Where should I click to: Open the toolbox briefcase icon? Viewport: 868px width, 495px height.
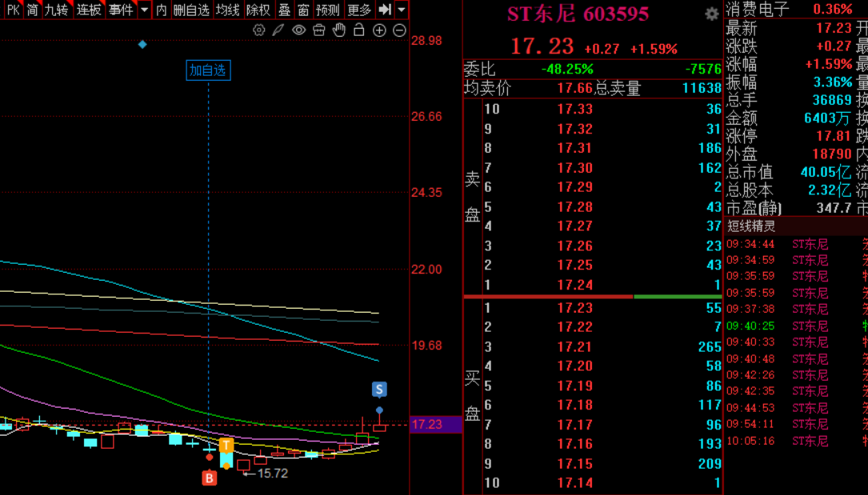point(319,30)
